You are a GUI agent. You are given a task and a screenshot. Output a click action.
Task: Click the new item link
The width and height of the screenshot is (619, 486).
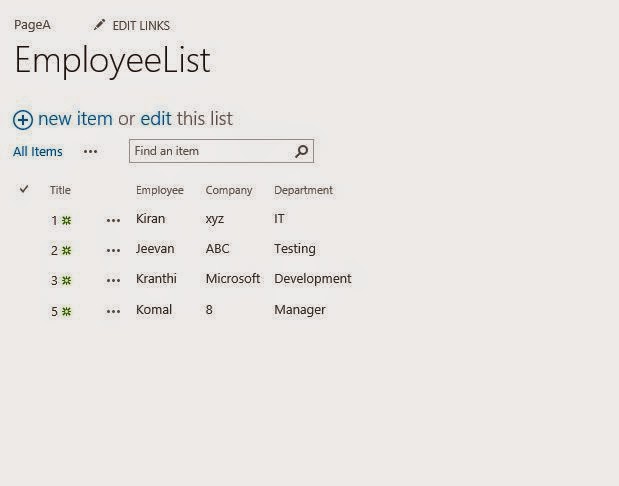[75, 119]
